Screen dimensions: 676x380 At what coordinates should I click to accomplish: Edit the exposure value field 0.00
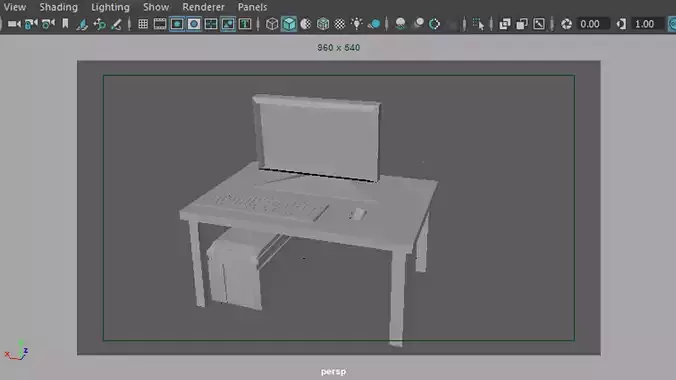coord(593,24)
